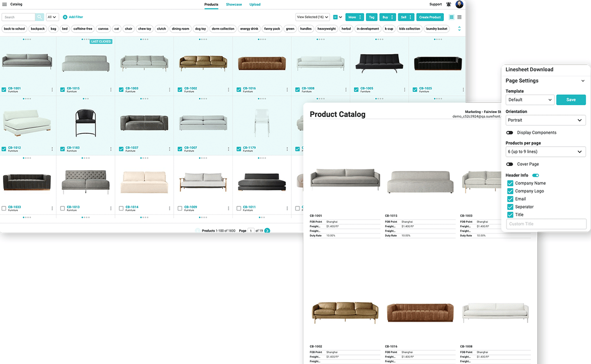
Task: Open More actions via its three-dot icon
Action: [x=360, y=16]
